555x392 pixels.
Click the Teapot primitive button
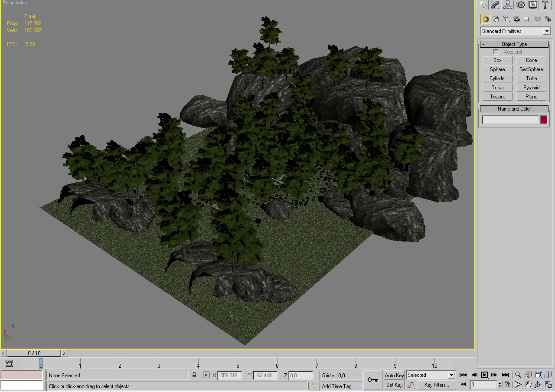coord(497,97)
